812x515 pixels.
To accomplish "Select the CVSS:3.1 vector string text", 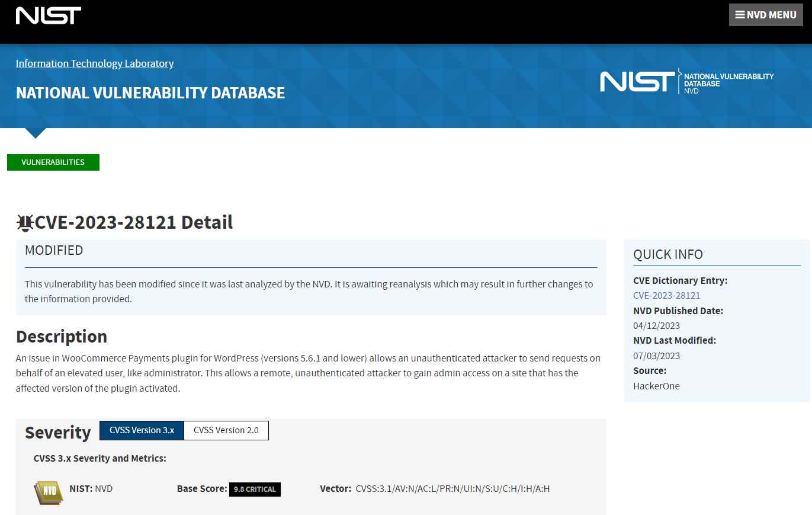I will tap(452, 489).
